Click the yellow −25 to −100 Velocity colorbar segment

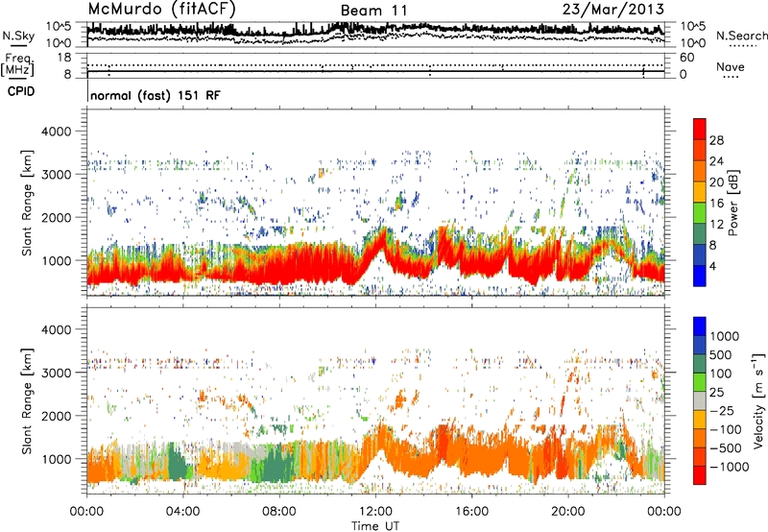coord(700,420)
